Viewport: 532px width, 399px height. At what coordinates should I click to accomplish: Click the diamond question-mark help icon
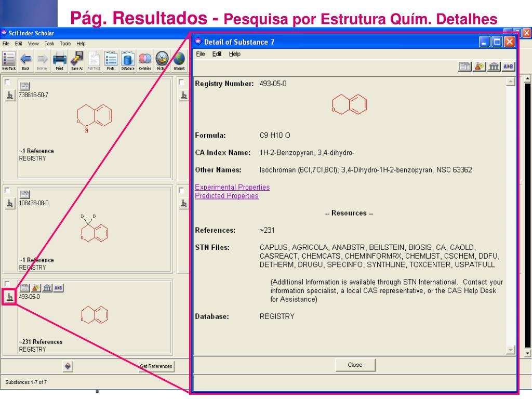coord(68,366)
